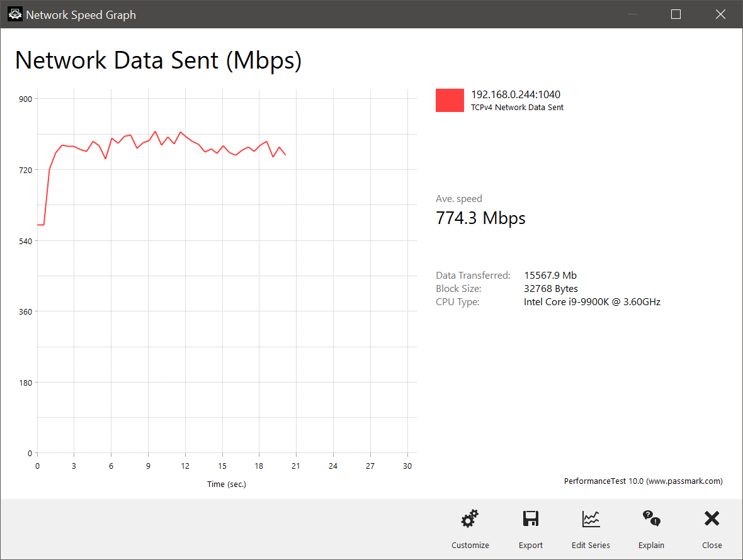The height and width of the screenshot is (560, 743).
Task: Click the Block Size label
Action: 458,289
